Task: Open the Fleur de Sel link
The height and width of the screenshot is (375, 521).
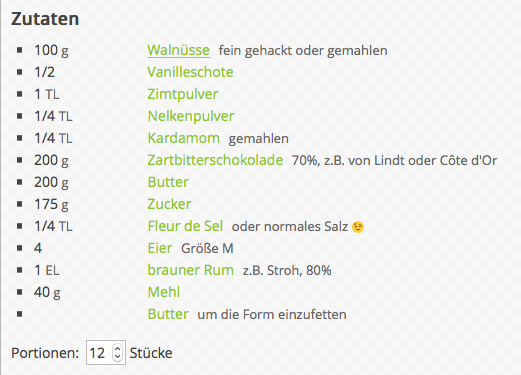Action: [x=185, y=226]
